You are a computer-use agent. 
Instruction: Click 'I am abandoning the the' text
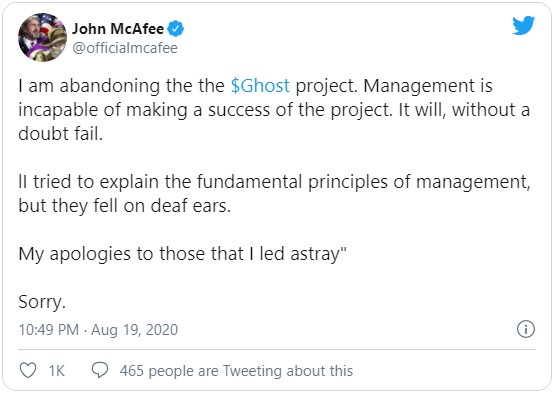tap(122, 86)
